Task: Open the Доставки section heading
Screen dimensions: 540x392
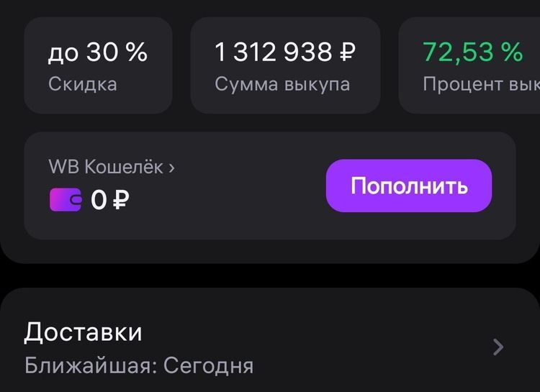Action: tap(83, 332)
